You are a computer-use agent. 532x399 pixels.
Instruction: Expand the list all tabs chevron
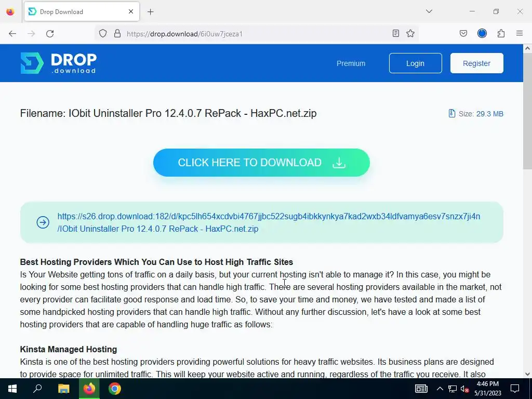(429, 11)
